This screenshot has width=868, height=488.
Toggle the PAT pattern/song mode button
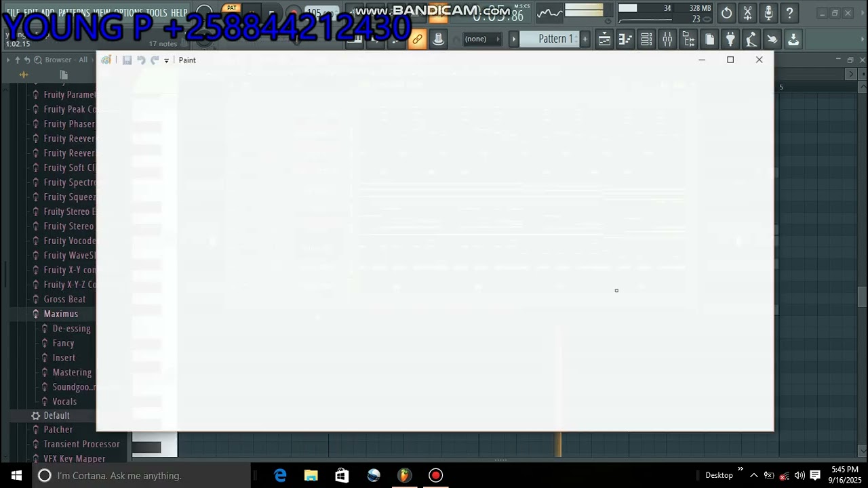(232, 9)
